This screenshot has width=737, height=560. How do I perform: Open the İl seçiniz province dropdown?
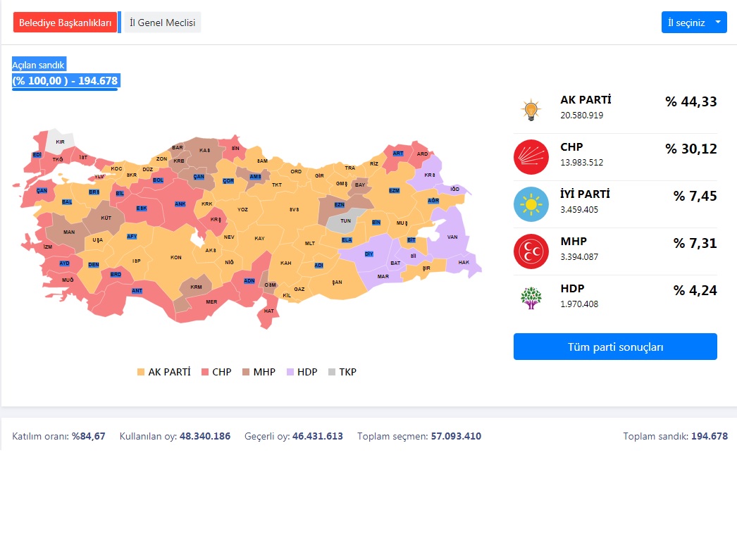point(694,23)
